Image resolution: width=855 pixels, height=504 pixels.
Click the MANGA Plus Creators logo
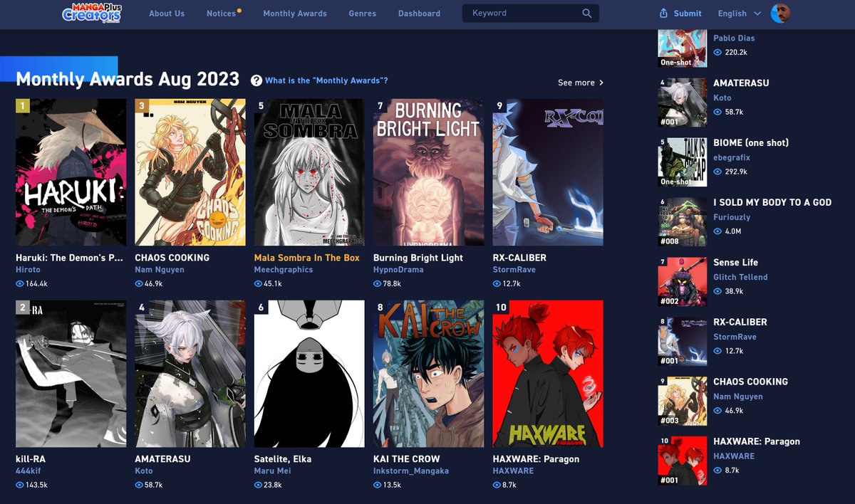point(93,14)
